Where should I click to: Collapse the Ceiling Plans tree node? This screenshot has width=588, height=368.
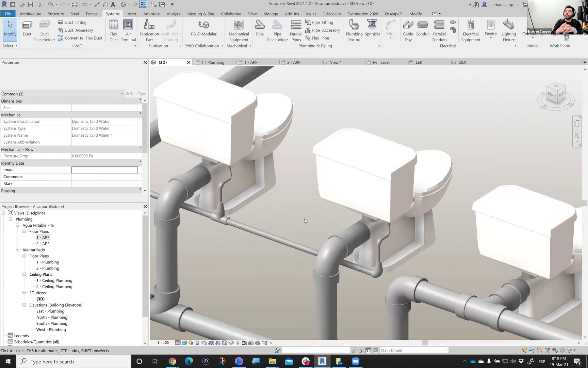(x=24, y=274)
